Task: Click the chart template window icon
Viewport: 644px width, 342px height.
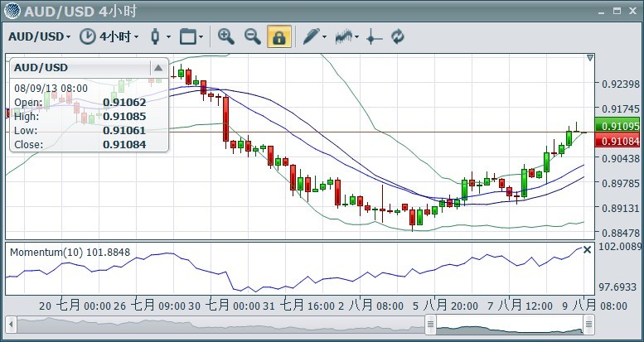Action: 188,36
